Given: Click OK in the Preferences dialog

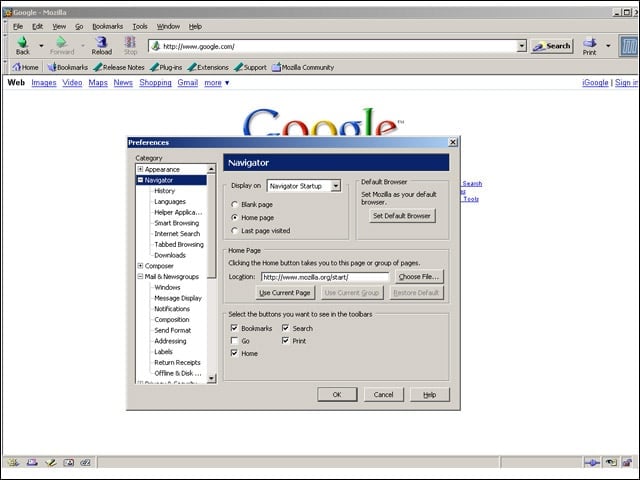Looking at the screenshot, I should click(337, 395).
